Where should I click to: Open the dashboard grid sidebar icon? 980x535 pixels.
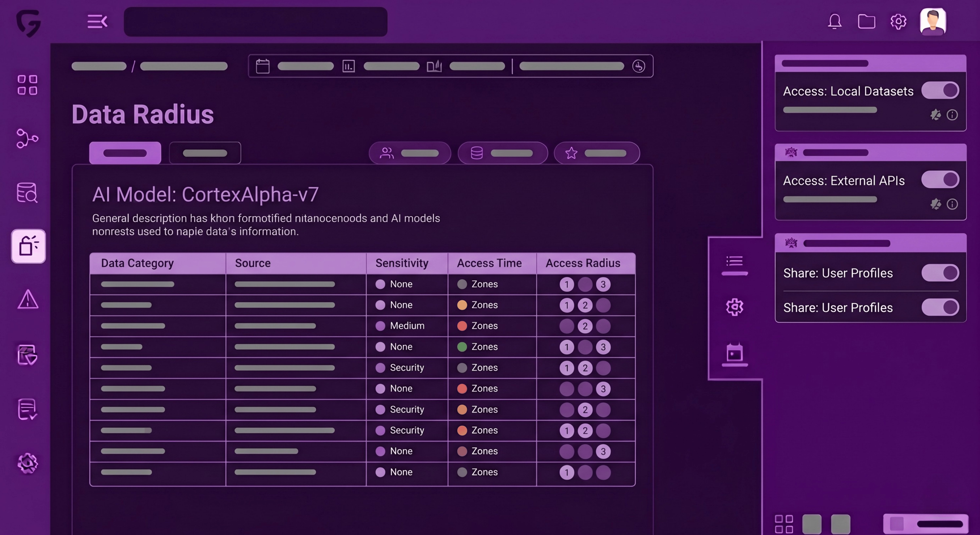(27, 85)
